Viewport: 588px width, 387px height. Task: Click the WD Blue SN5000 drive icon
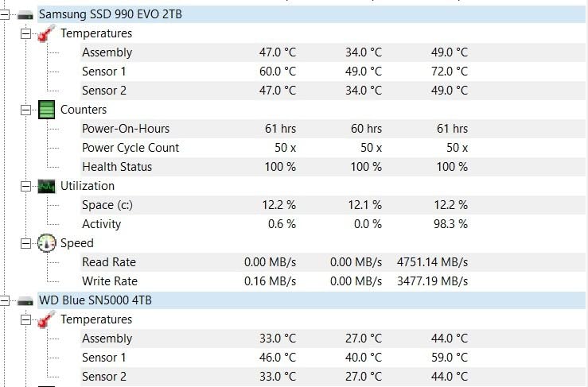pyautogui.click(x=25, y=301)
